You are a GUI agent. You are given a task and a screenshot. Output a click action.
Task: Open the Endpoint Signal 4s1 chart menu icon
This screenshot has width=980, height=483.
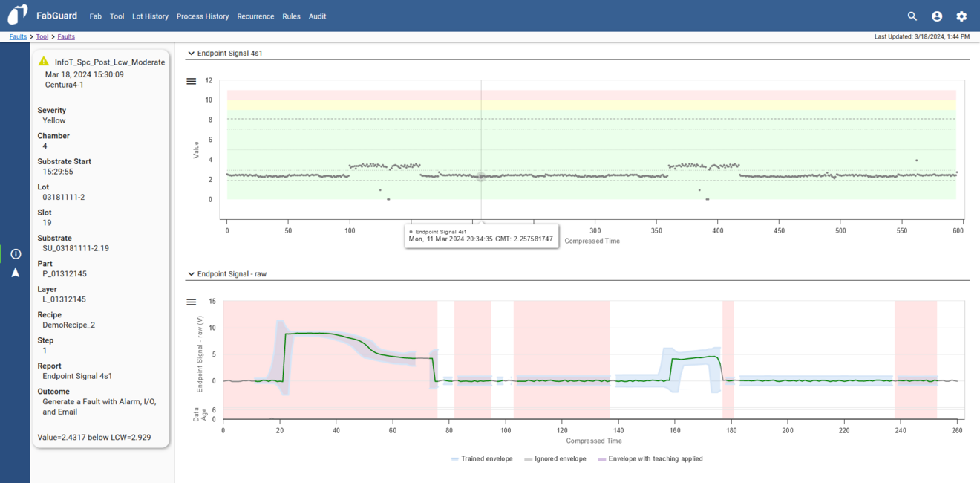(192, 81)
